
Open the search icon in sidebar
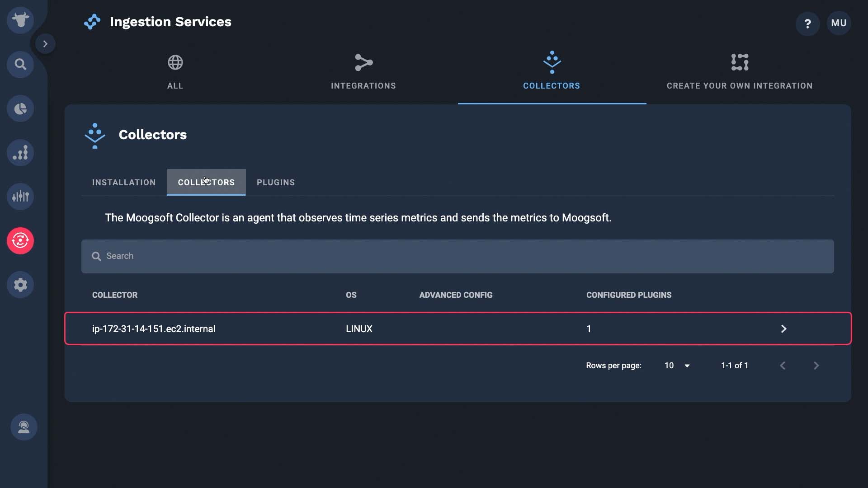(20, 64)
